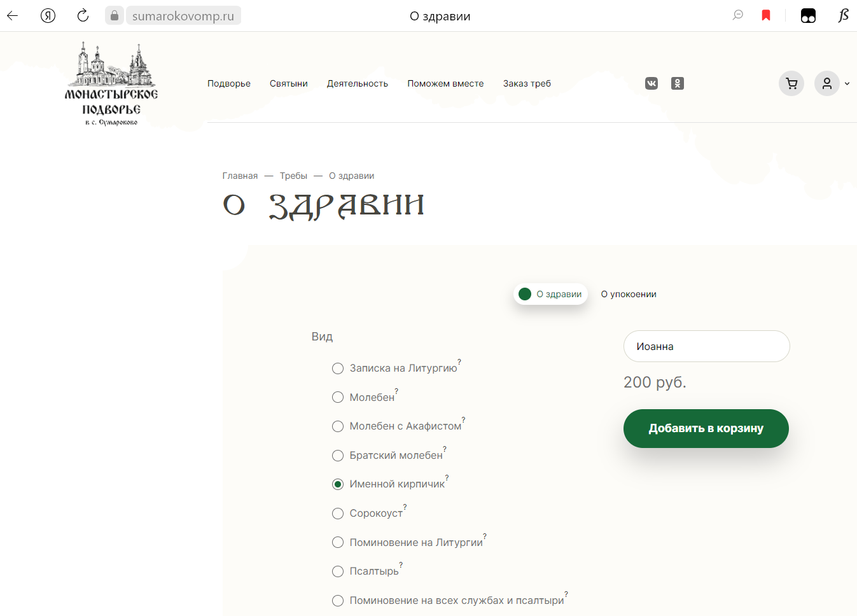The image size is (857, 616).
Task: Expand the chevron beside the account icon
Action: [x=846, y=83]
